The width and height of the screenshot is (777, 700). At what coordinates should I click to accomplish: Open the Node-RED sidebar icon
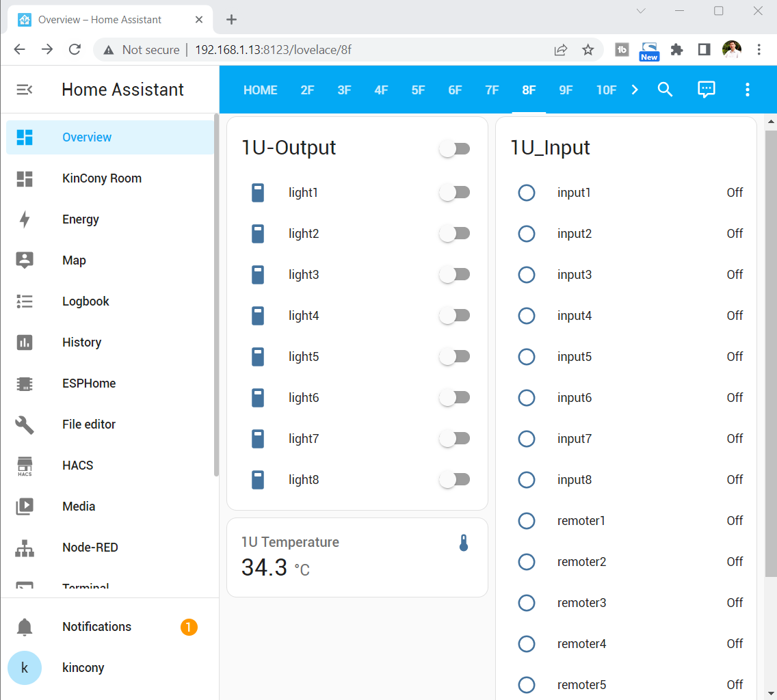[x=25, y=548]
